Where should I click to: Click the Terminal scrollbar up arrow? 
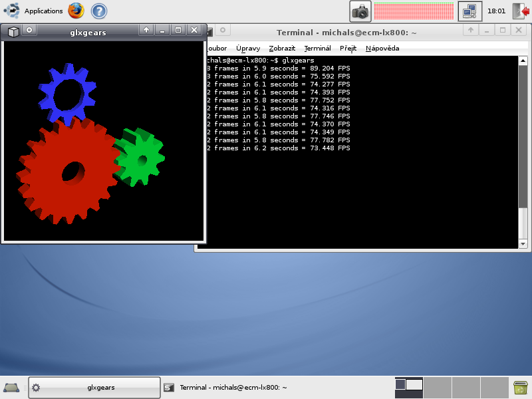(x=523, y=61)
